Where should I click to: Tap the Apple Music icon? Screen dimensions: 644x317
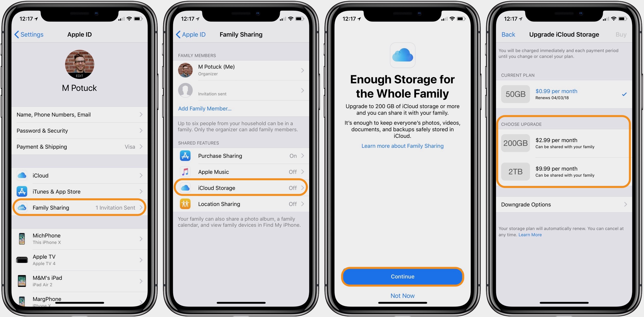click(x=184, y=171)
